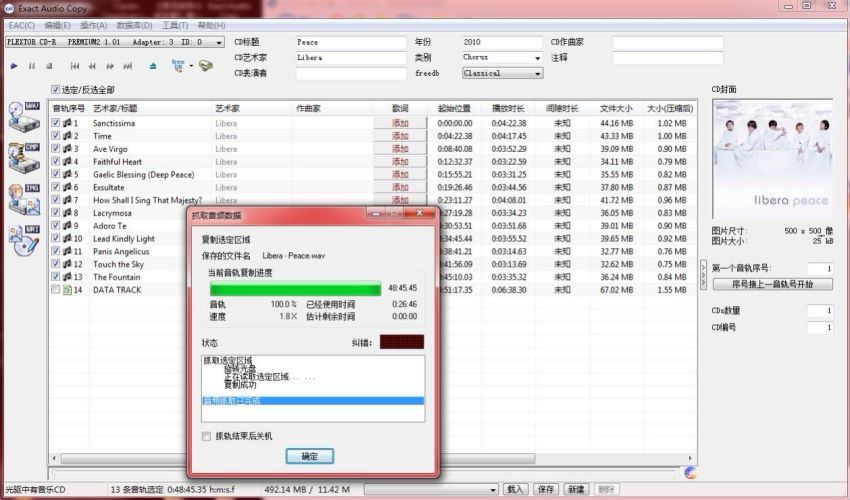Open the 帮助(H) menu
The width and height of the screenshot is (850, 500).
coord(211,25)
